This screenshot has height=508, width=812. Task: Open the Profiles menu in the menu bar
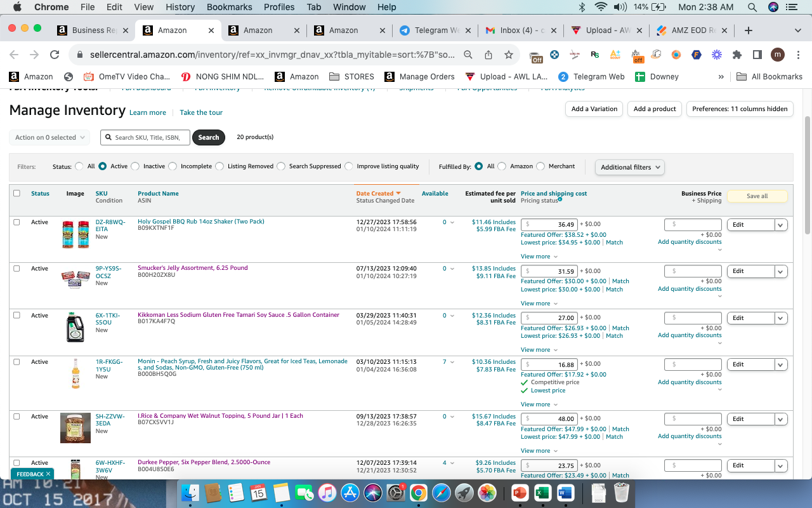[279, 7]
